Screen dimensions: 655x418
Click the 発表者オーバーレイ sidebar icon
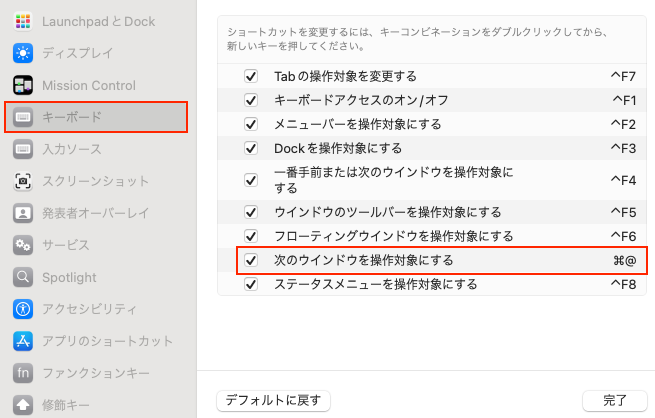click(x=24, y=213)
